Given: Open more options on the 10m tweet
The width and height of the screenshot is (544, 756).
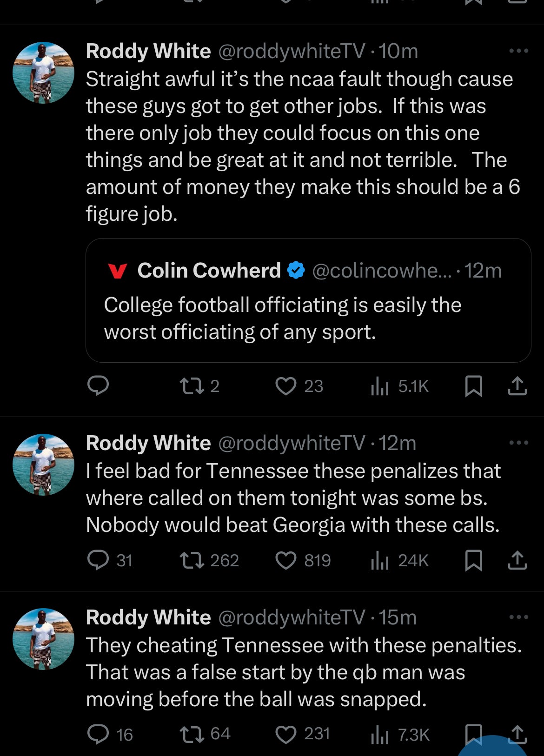Looking at the screenshot, I should point(518,51).
